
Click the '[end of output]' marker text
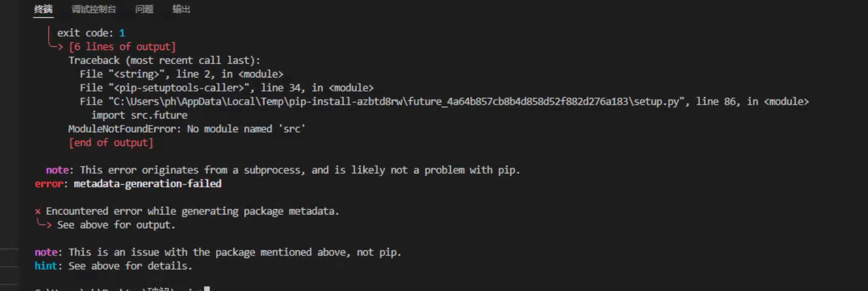(x=111, y=143)
